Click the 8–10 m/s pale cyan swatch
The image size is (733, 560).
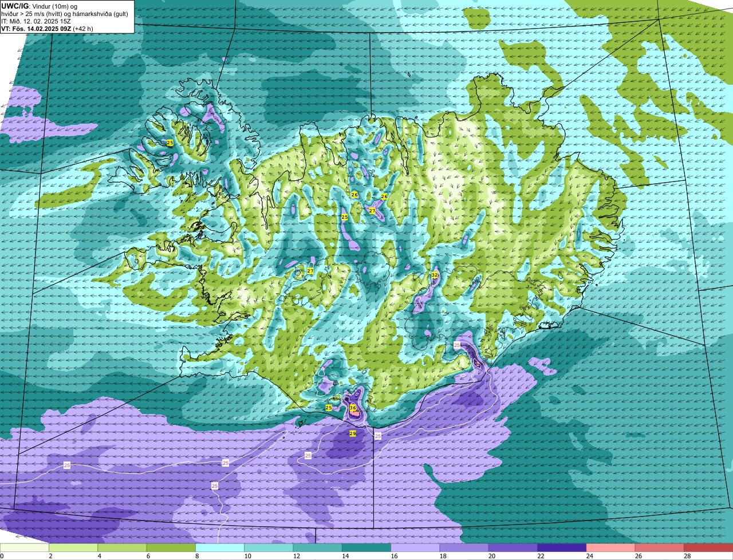(220, 548)
